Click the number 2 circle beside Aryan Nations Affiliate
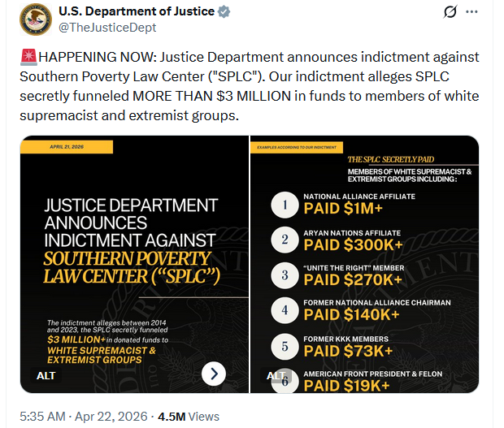 [285, 240]
